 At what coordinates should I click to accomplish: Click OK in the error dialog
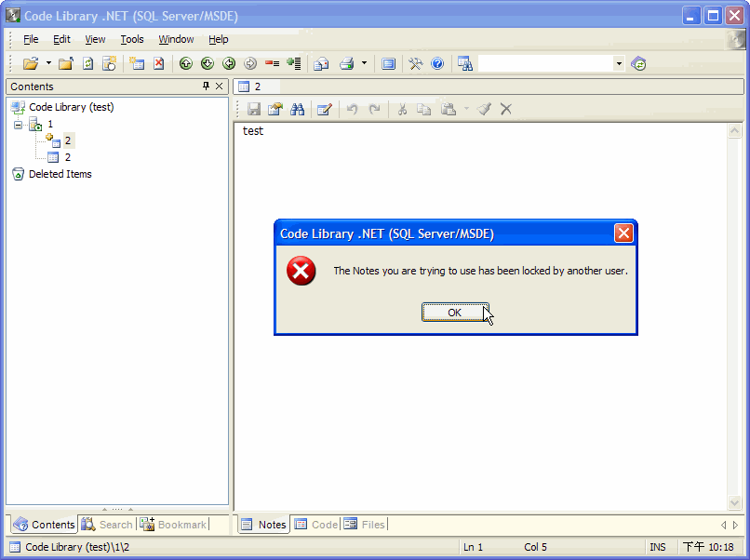tap(455, 313)
